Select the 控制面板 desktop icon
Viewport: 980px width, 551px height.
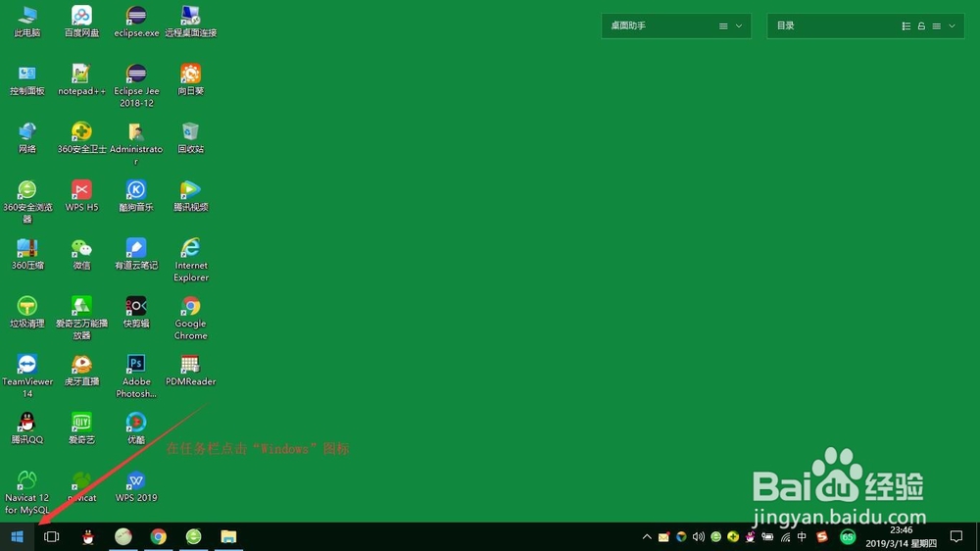coord(26,79)
